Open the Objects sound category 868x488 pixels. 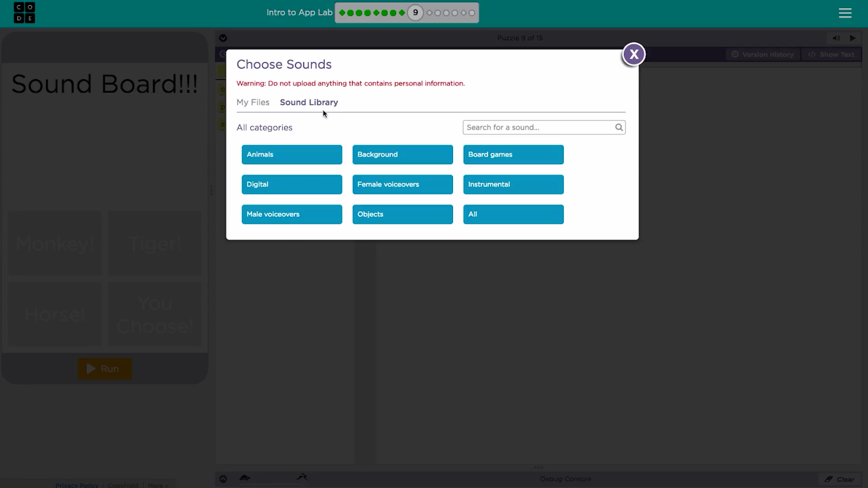pos(403,214)
